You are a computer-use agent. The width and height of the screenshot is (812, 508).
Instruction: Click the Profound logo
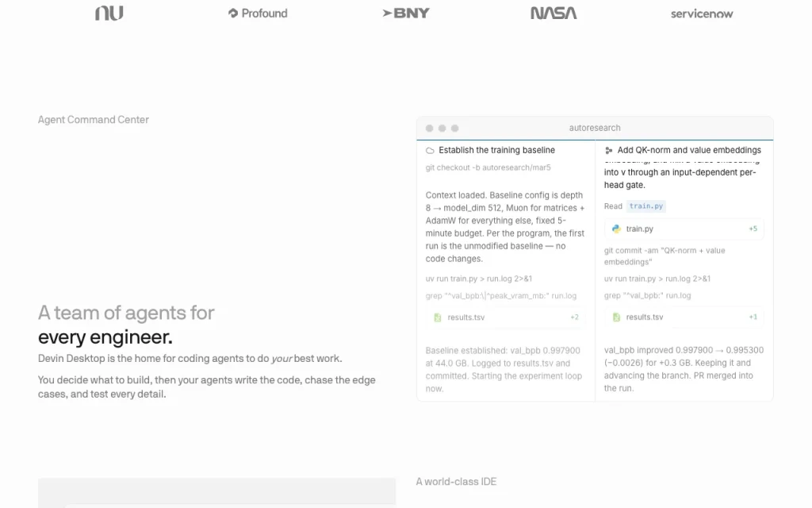pyautogui.click(x=258, y=13)
